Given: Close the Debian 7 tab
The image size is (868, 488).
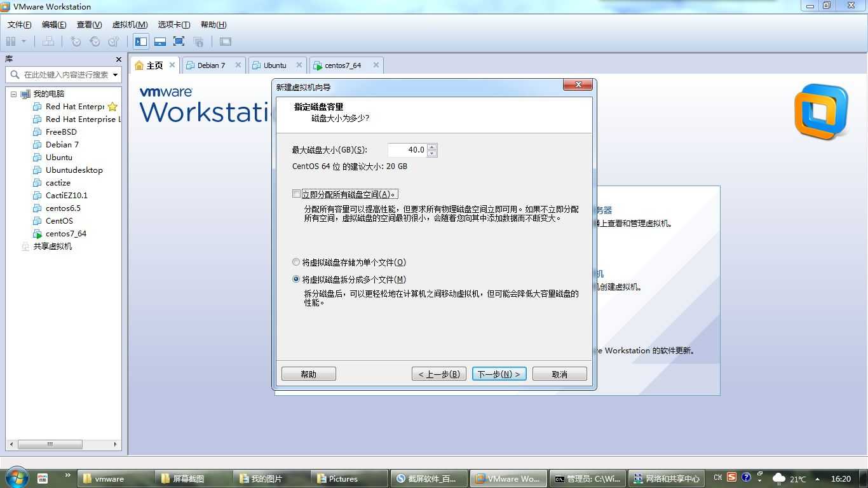Looking at the screenshot, I should pos(238,65).
